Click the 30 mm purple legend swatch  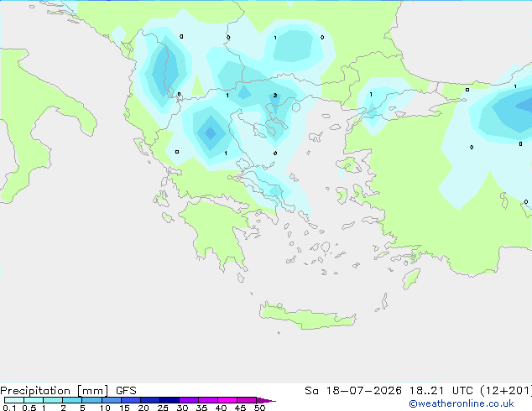click(188, 400)
